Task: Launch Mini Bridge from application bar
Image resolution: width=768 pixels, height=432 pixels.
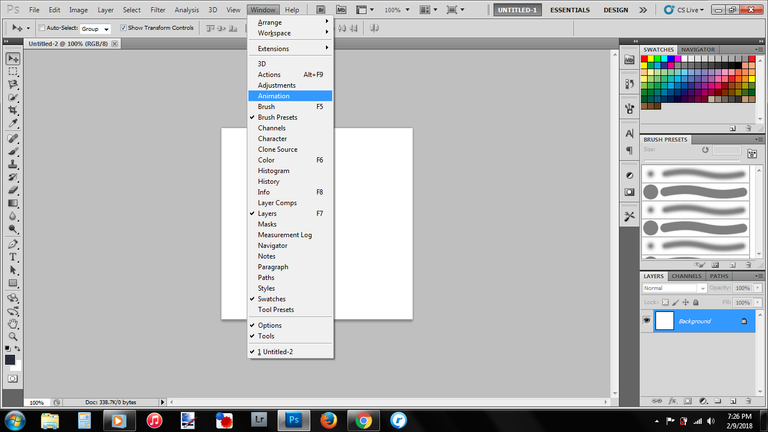Action: coord(341,10)
